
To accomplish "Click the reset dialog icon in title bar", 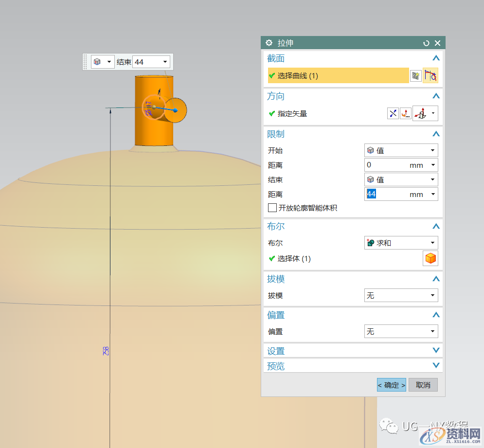I will [427, 43].
